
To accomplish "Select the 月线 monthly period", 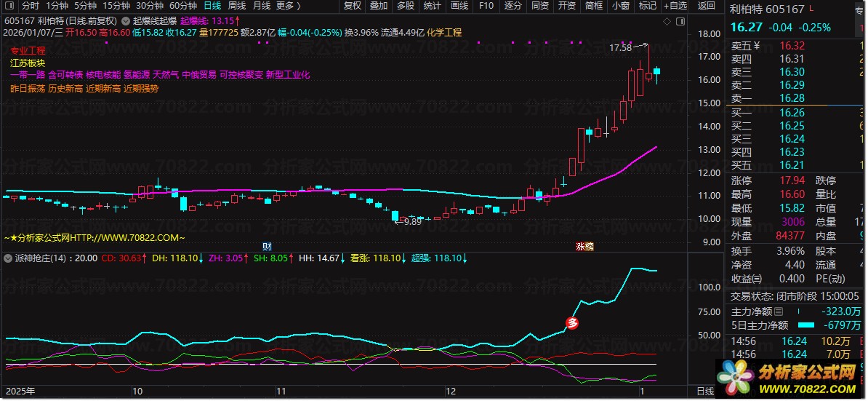I will 261,6.
